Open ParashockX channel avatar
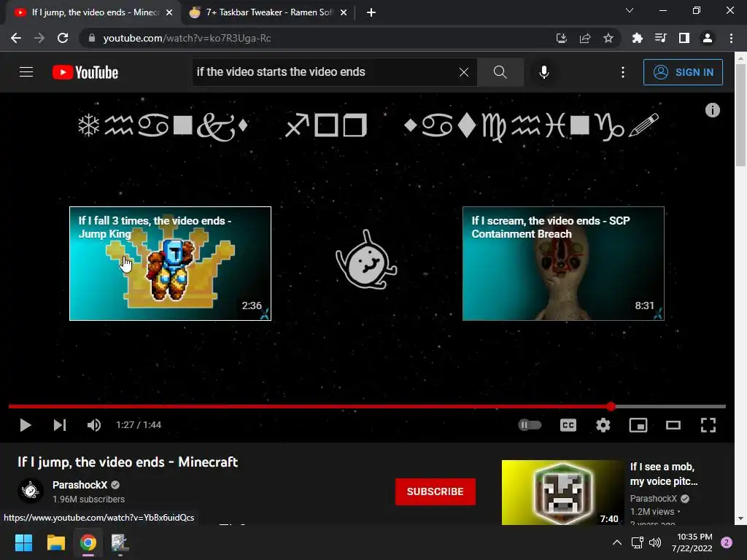The width and height of the screenshot is (747, 560). (x=31, y=491)
